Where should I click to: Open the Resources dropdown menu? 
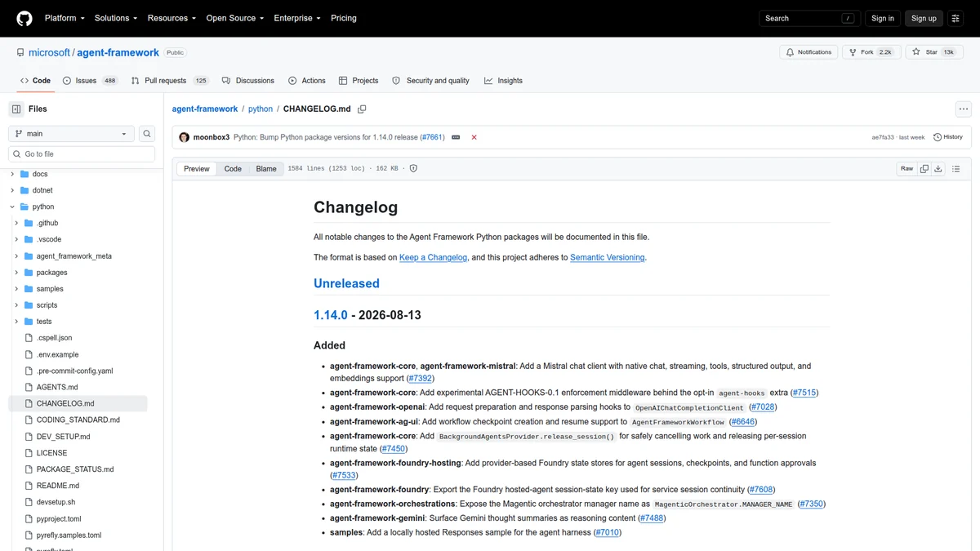click(x=171, y=18)
